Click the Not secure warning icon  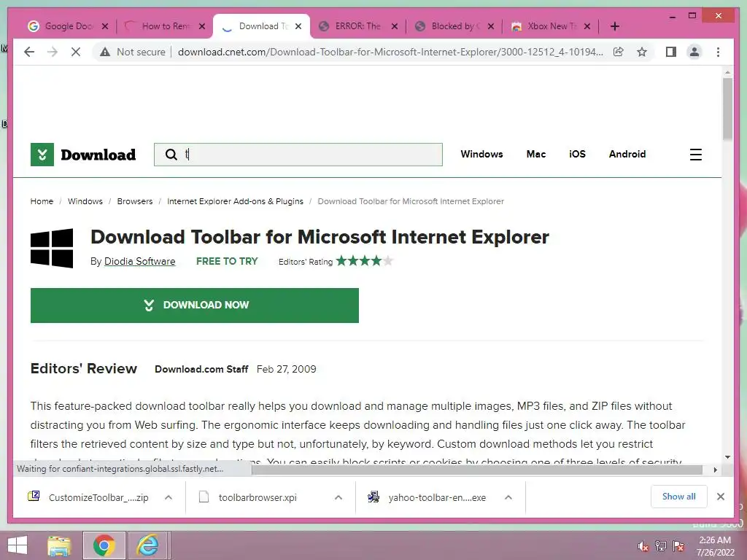click(105, 52)
